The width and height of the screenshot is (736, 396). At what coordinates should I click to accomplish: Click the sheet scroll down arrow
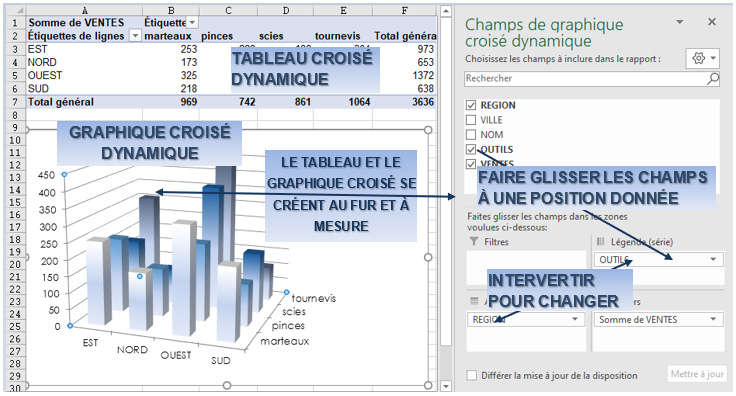[445, 386]
